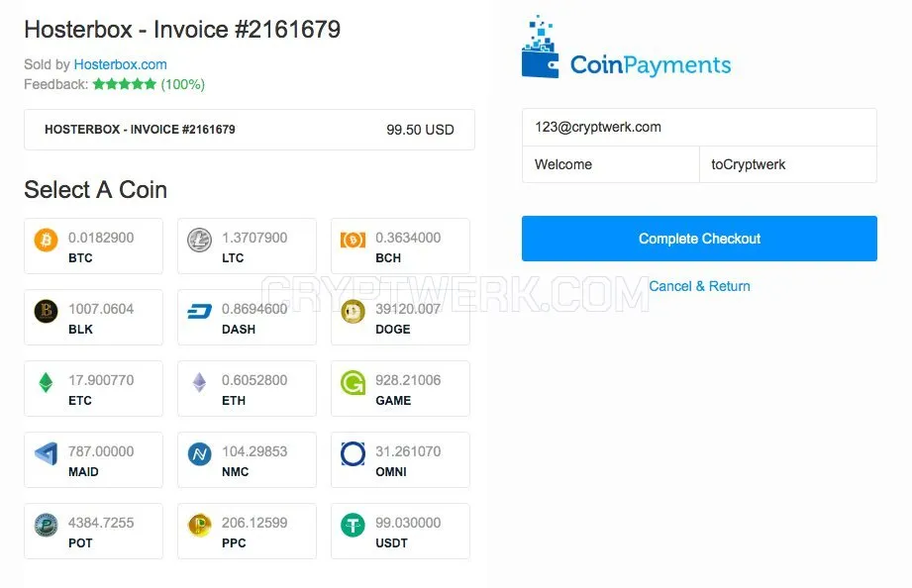Click the 1.3707900 LTC amount
The height and width of the screenshot is (588, 912).
(x=254, y=238)
